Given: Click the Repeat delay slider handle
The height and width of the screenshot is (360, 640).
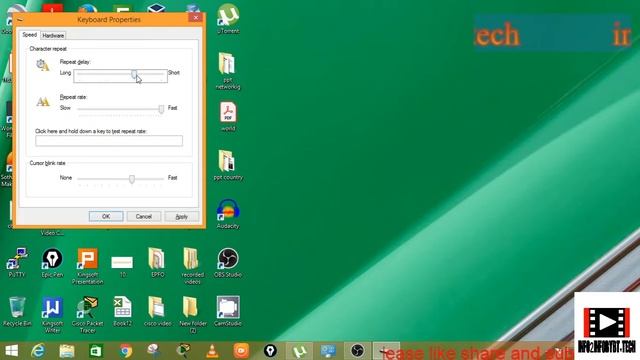Looking at the screenshot, I should (134, 74).
